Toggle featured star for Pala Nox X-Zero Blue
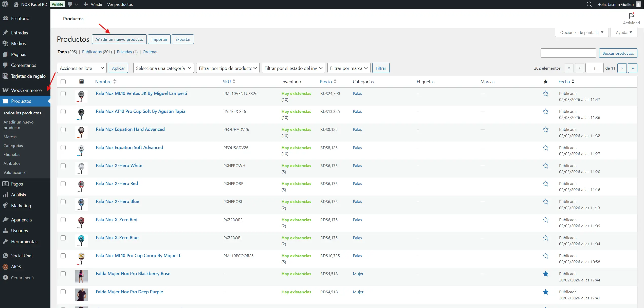This screenshot has width=644, height=308. (545, 238)
